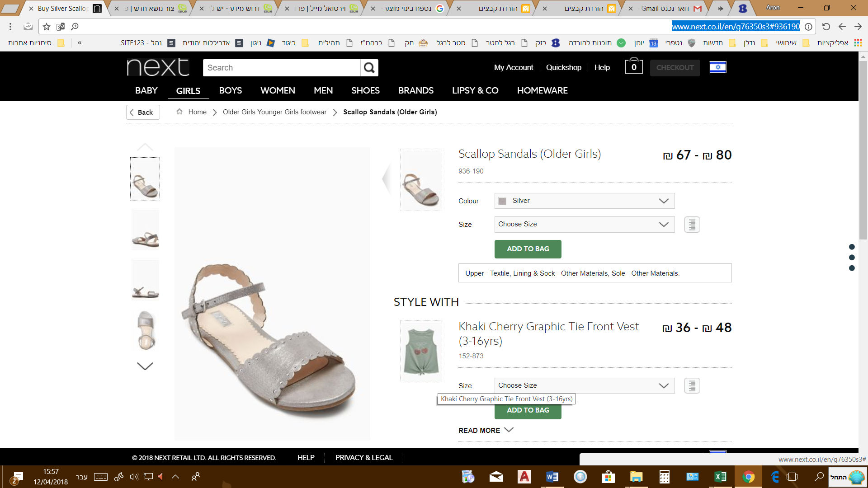Click the Home breadcrumb icon
The width and height of the screenshot is (868, 488).
point(179,112)
